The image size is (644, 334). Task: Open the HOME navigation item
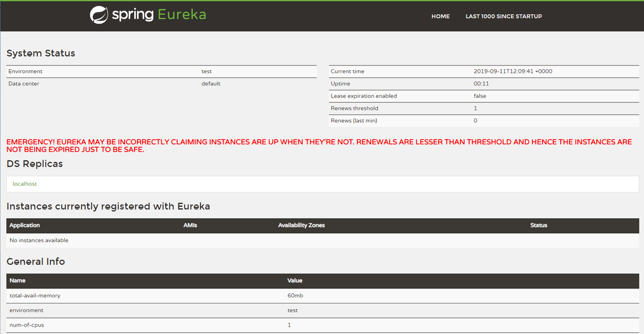tap(441, 16)
